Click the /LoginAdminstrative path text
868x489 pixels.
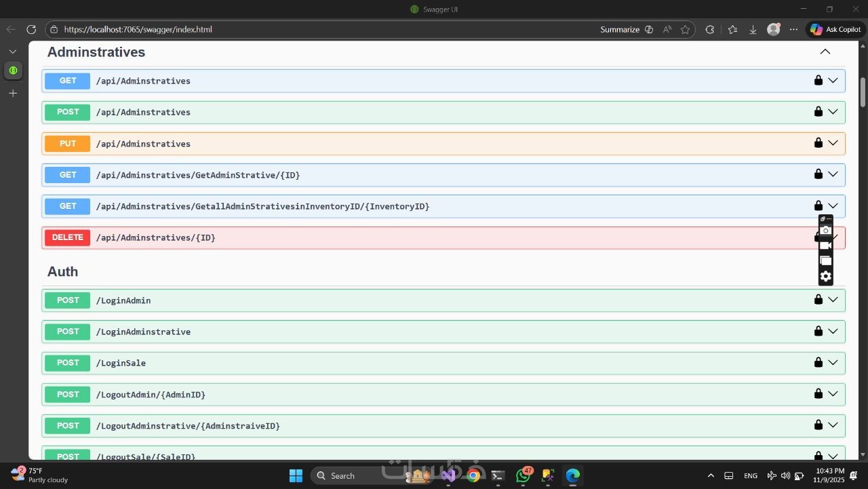pyautogui.click(x=143, y=332)
